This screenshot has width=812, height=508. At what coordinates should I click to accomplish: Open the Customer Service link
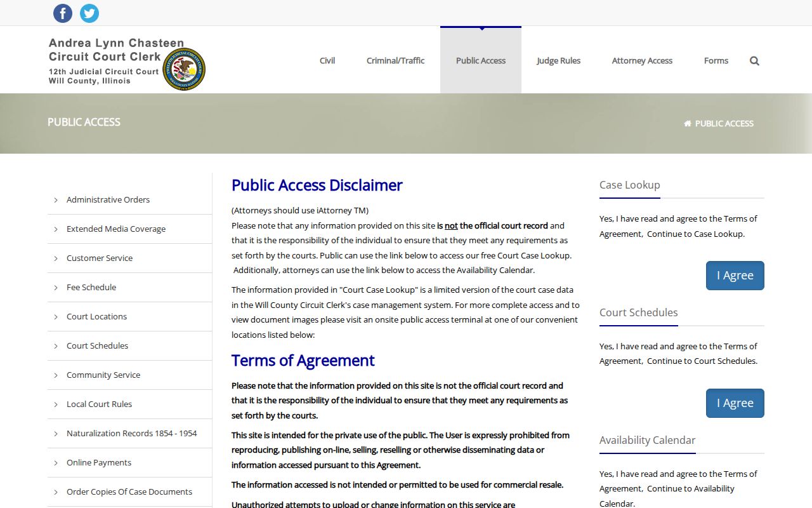(100, 258)
